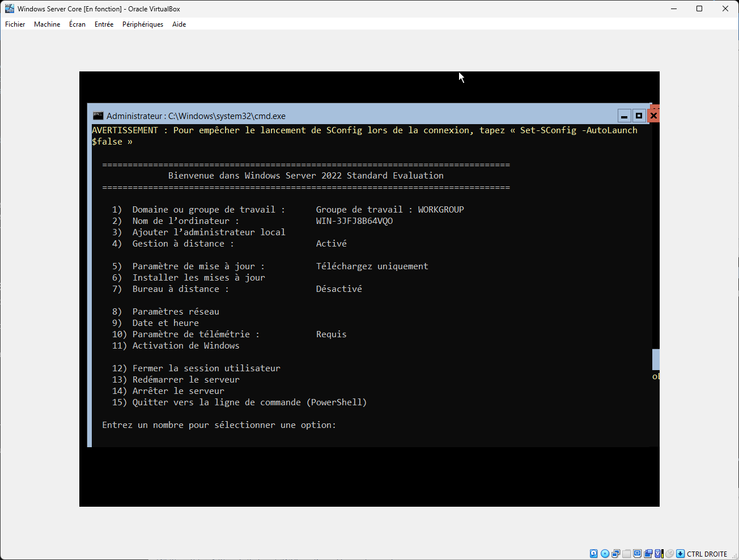Click the 'Paramètres réseau' option line
Image resolution: width=739 pixels, height=560 pixels.
pyautogui.click(x=165, y=312)
